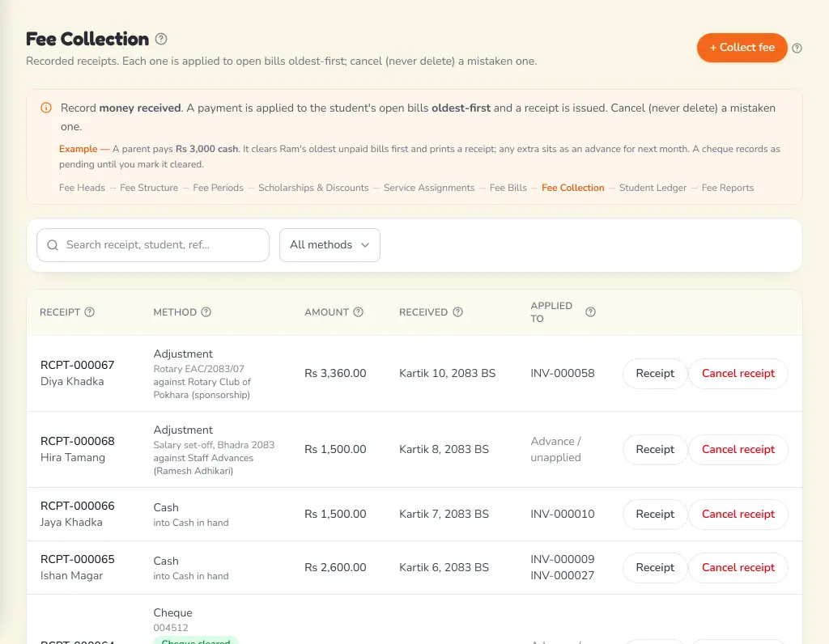Image resolution: width=829 pixels, height=644 pixels.
Task: Open Student Ledger step
Action: coord(653,188)
